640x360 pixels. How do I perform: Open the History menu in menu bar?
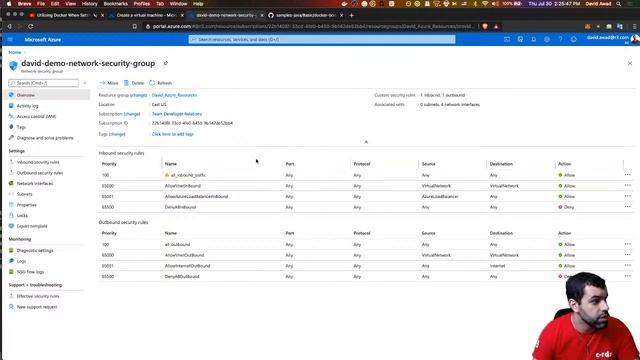pyautogui.click(x=89, y=4)
